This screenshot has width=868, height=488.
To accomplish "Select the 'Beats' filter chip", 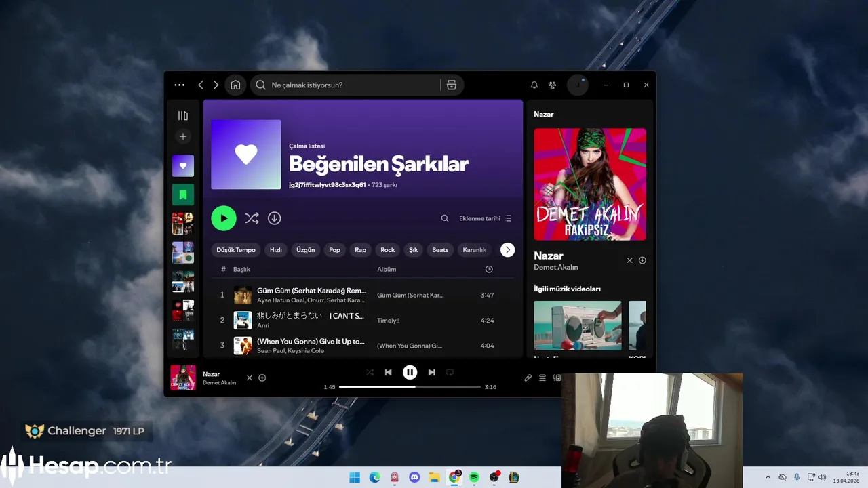I will (441, 250).
